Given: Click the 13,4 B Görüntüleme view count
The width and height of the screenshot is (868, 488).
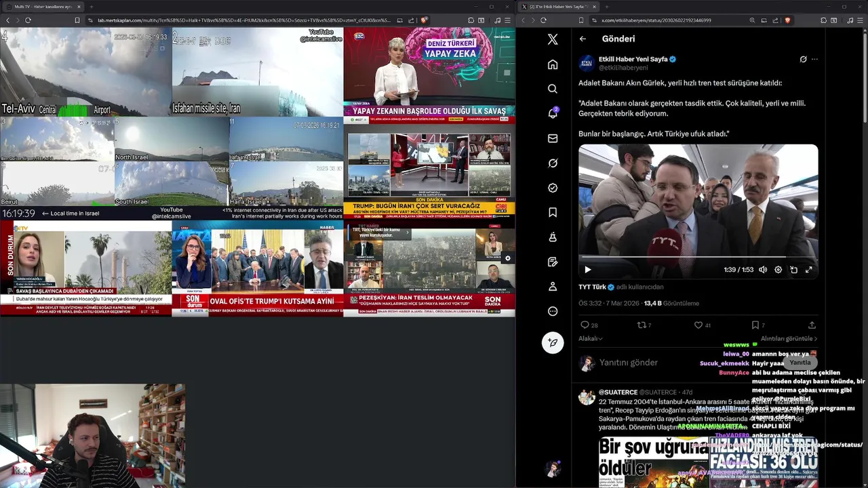Looking at the screenshot, I should (671, 303).
